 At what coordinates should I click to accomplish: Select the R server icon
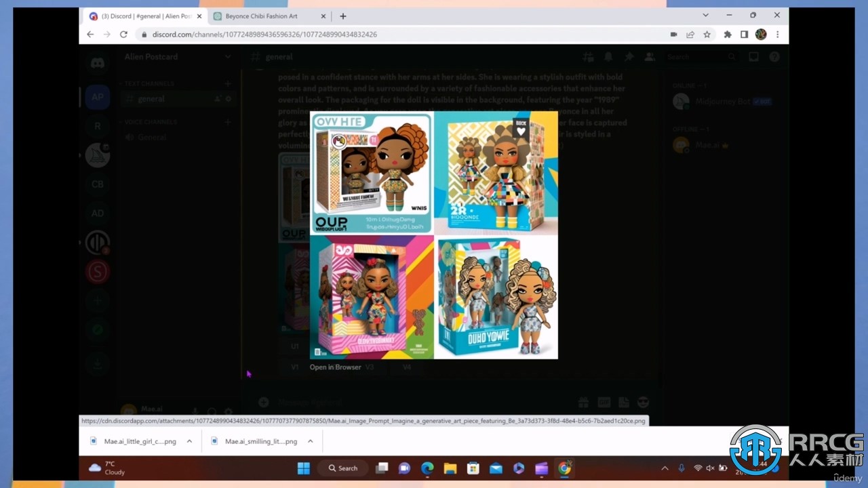[x=98, y=126]
